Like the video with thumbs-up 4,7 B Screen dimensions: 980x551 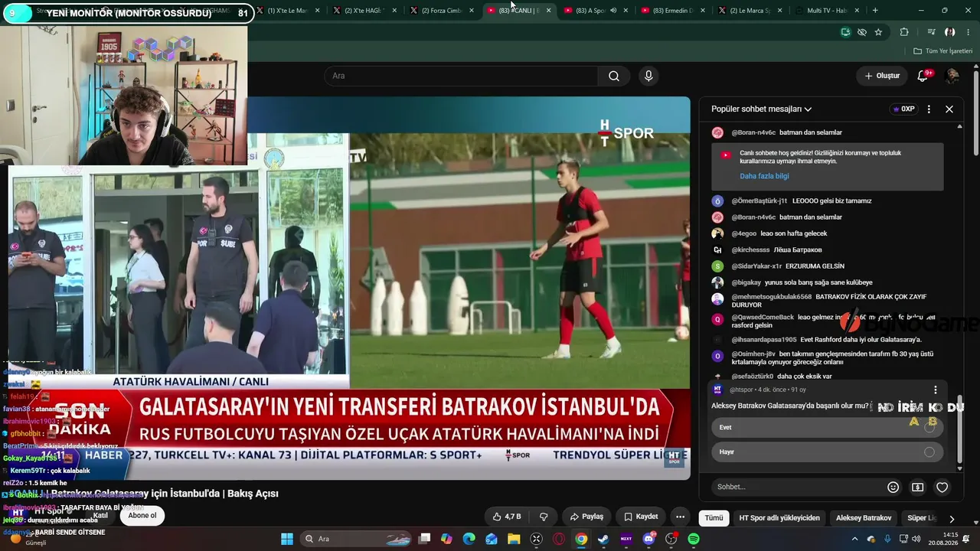tap(507, 517)
